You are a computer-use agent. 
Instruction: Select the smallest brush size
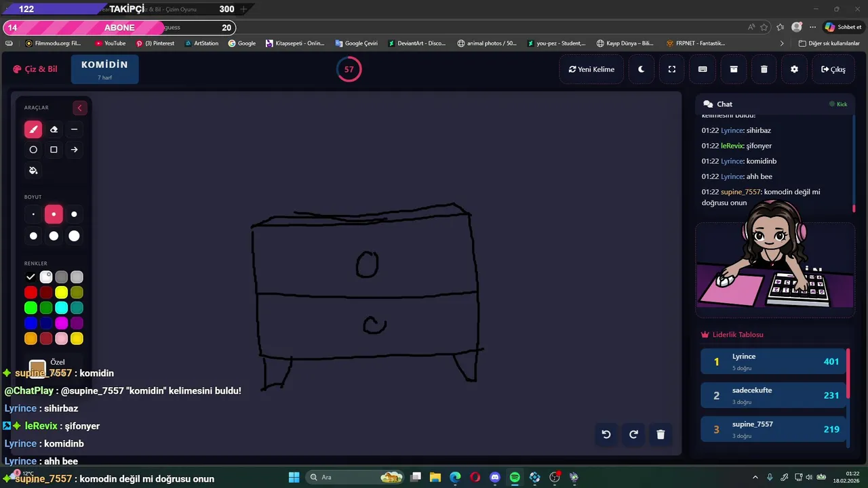tap(33, 215)
